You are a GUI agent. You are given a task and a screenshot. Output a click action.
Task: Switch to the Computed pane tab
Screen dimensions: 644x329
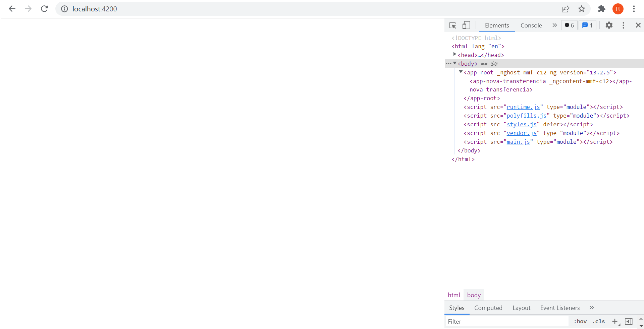(488, 308)
